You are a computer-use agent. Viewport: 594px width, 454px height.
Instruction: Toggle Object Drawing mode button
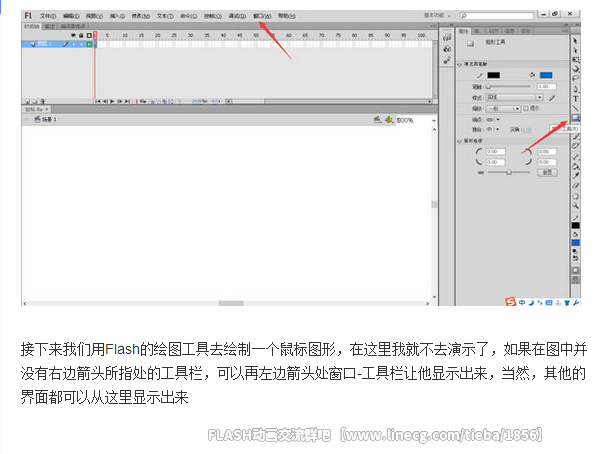pyautogui.click(x=575, y=270)
